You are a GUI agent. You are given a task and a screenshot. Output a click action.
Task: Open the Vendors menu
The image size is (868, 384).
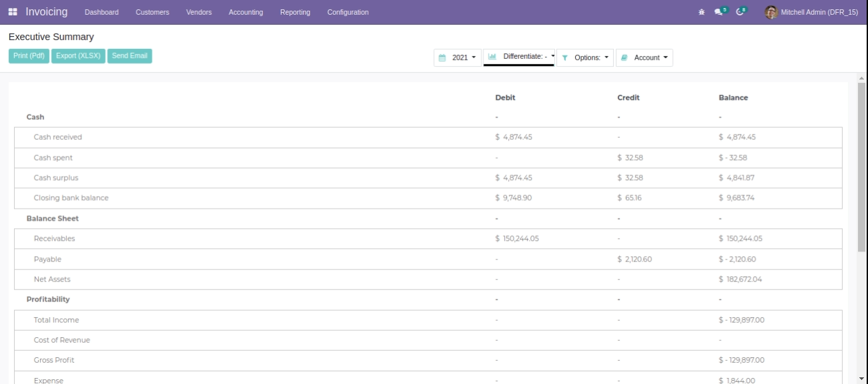(199, 13)
